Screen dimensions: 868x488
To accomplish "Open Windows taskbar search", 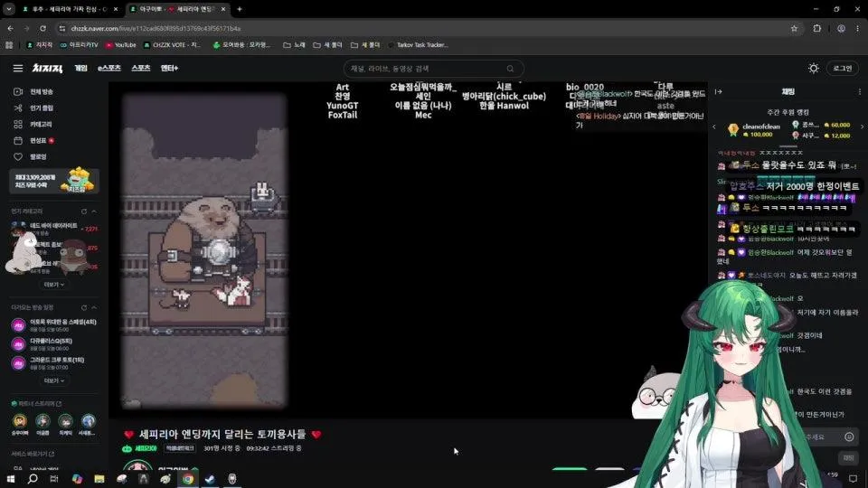I will (x=33, y=479).
